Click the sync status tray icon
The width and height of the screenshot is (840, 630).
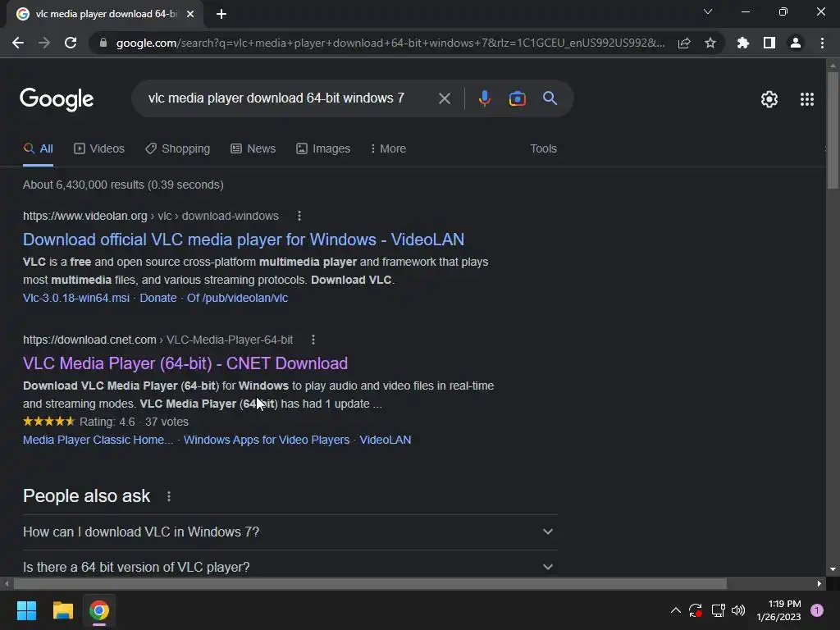pyautogui.click(x=696, y=610)
